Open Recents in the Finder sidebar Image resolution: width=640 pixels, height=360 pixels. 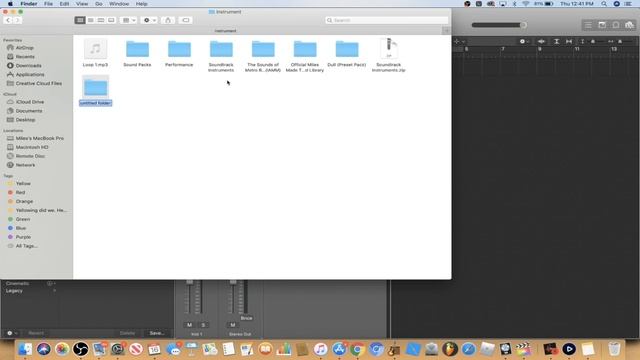[x=25, y=57]
